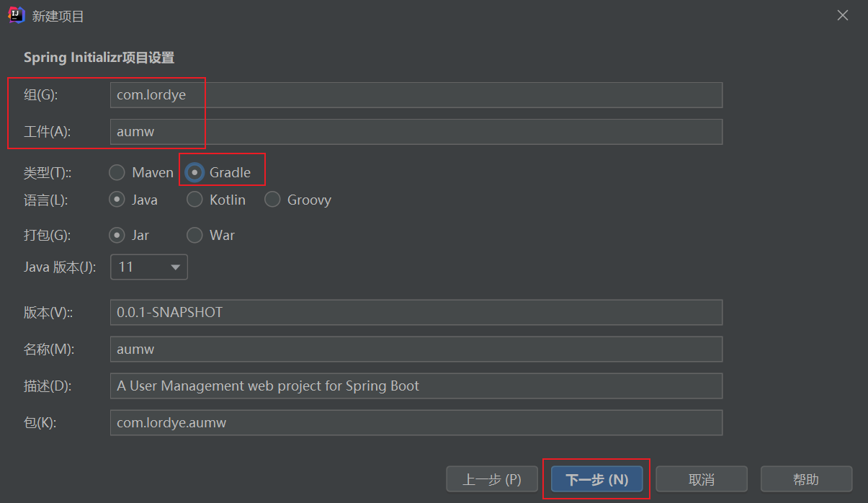868x503 pixels.
Task: Click the 上一步 (P) button
Action: click(492, 478)
